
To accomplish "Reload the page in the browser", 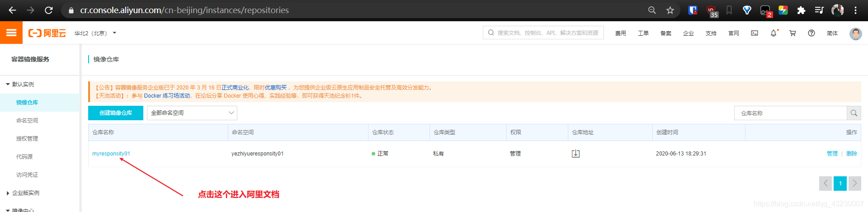I will pos(49,10).
